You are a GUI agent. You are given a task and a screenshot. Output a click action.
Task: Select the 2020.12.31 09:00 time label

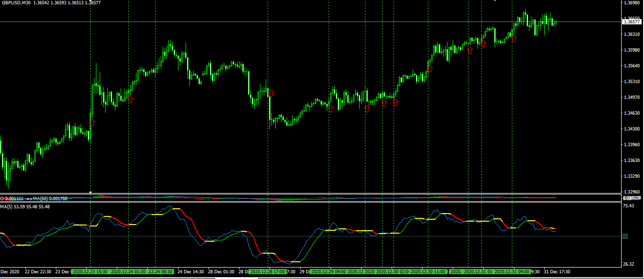coord(512,272)
